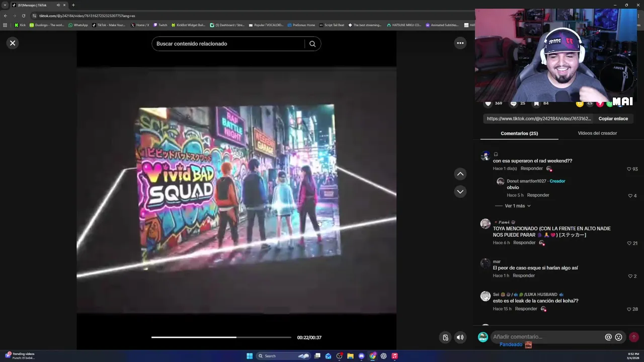
Task: Open avatar of 'rad weekend' commenter
Action: (485, 156)
